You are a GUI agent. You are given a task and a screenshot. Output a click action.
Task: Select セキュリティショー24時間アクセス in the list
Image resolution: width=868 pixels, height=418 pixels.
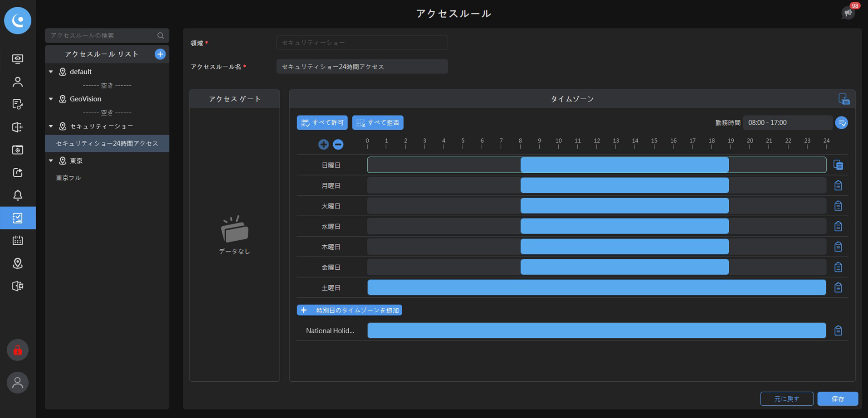[x=107, y=143]
